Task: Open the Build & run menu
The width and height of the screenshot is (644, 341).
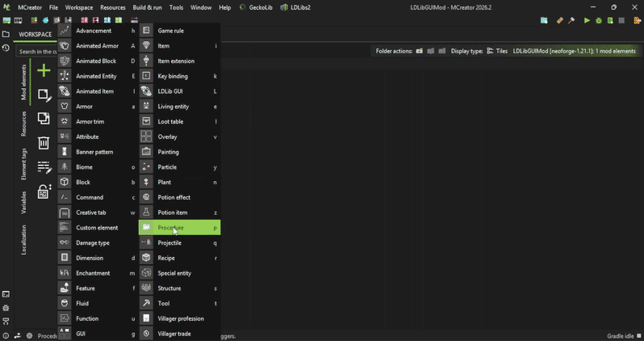Action: click(x=147, y=7)
